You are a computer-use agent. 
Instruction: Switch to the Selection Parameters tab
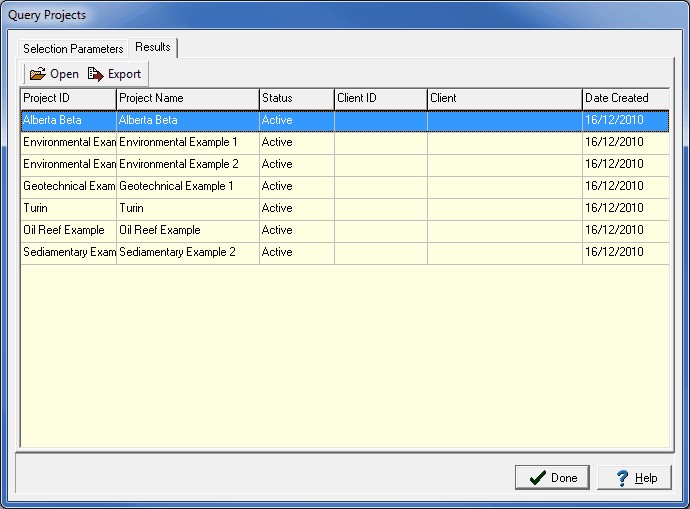click(x=73, y=48)
